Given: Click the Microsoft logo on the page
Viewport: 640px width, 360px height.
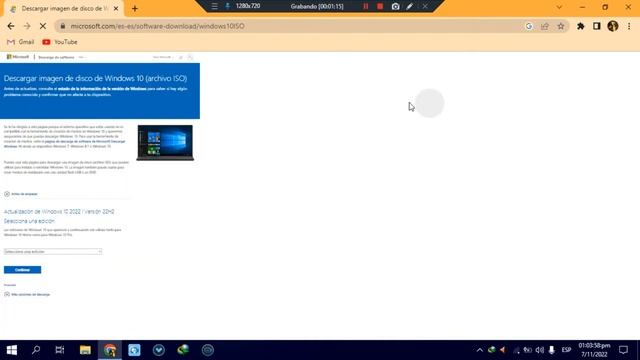Looking at the screenshot, I should point(18,57).
